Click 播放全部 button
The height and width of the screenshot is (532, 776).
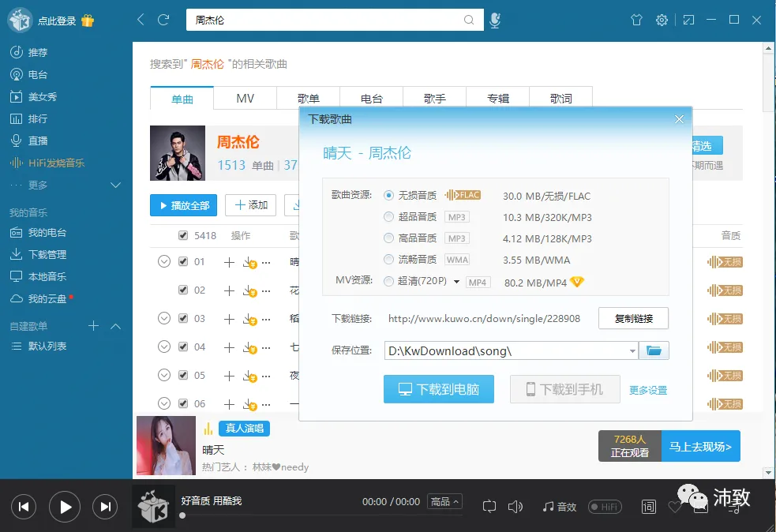[183, 205]
